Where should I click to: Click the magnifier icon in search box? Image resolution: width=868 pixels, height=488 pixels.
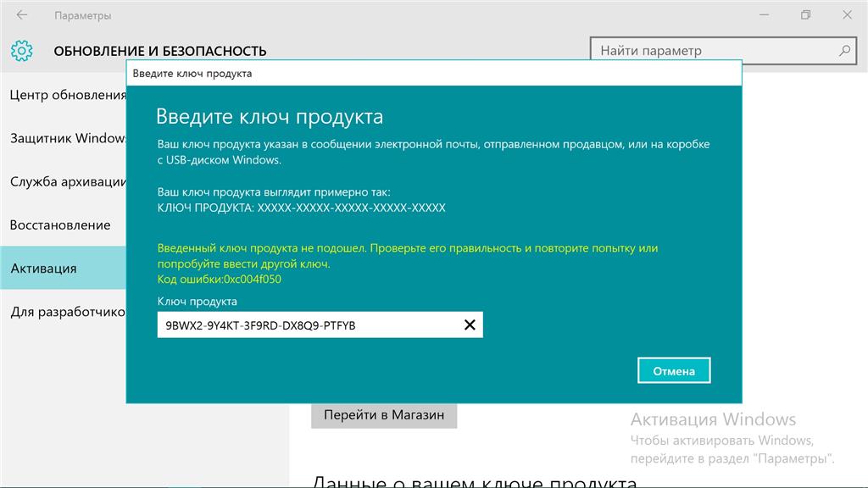pos(844,51)
